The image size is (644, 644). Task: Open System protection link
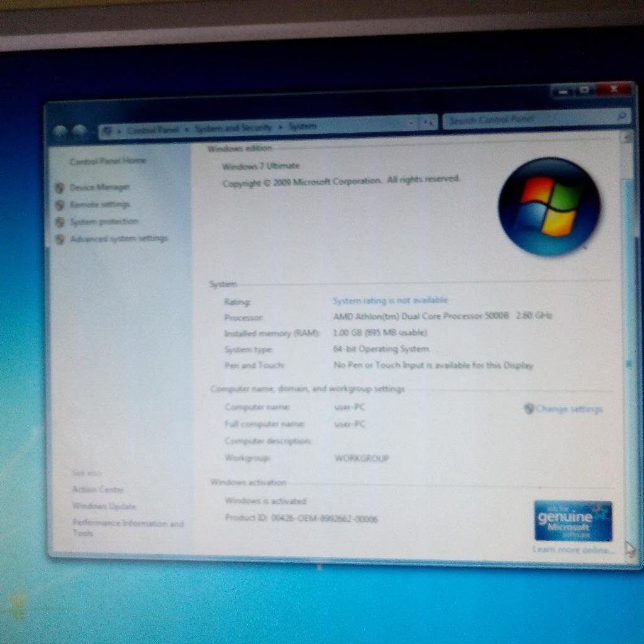point(104,222)
